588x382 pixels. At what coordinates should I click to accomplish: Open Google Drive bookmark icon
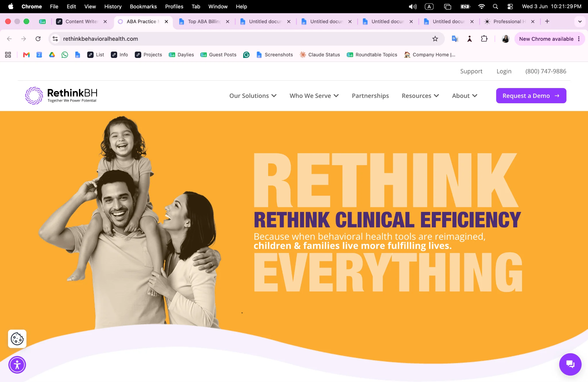tap(52, 55)
